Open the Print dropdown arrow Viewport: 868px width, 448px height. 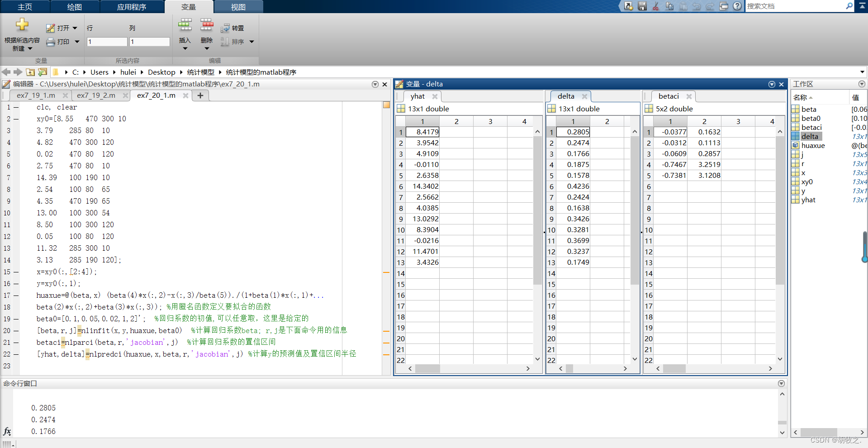click(x=77, y=42)
